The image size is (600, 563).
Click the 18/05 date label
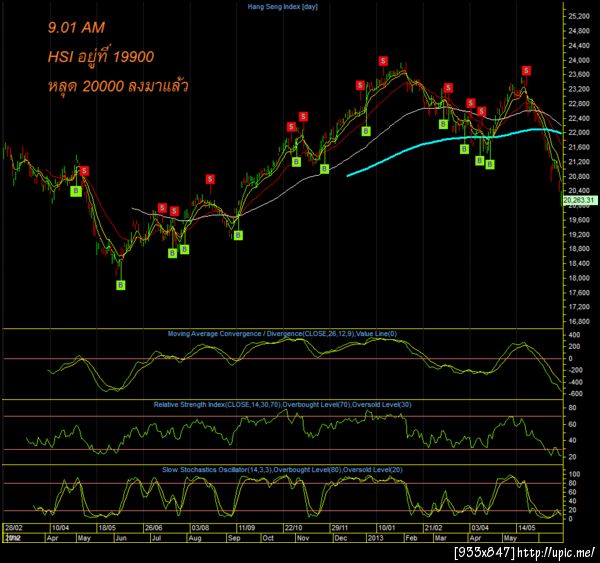(x=107, y=528)
